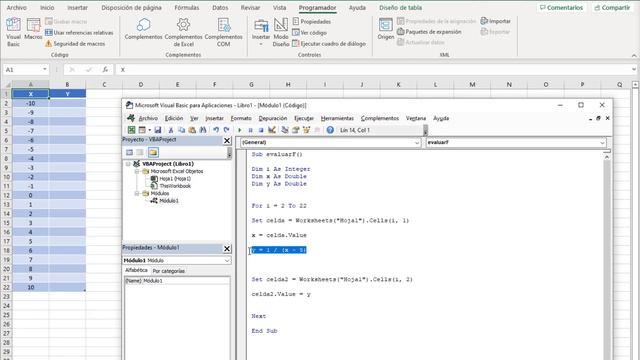Click the Redo icon in VBA toolbar
Image resolution: width=640 pixels, height=360 pixels.
pyautogui.click(x=227, y=130)
